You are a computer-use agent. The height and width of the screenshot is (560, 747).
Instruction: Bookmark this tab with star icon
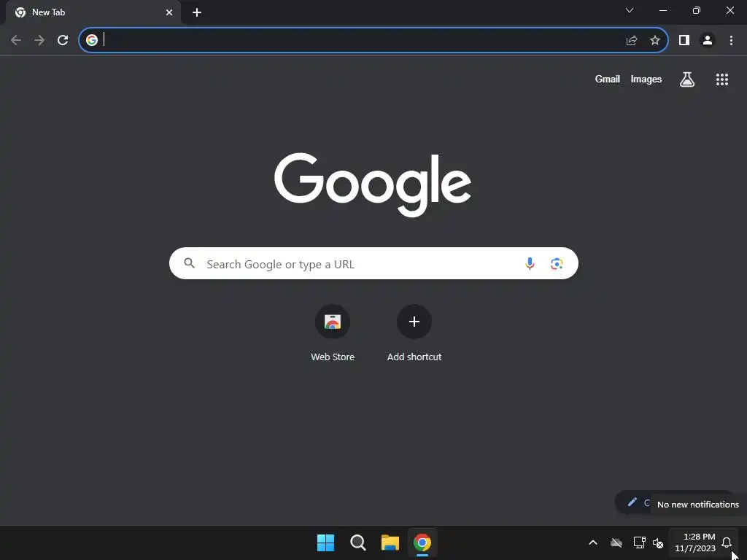[x=655, y=41]
